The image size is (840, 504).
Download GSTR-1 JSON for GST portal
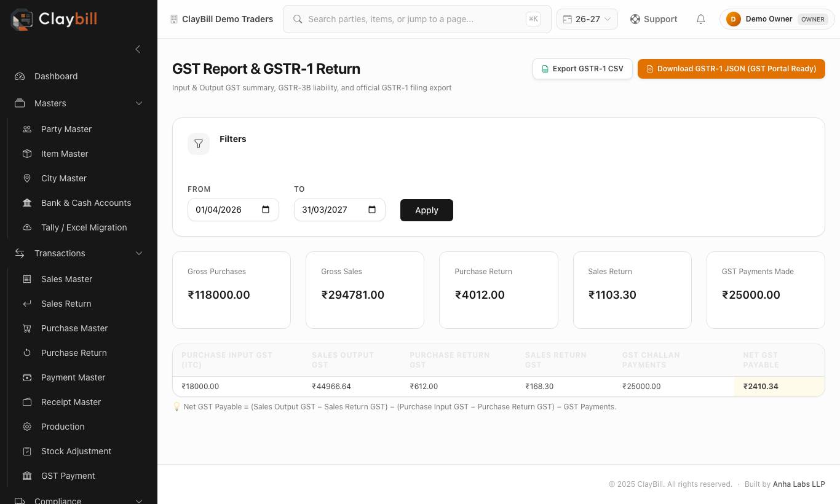pos(731,69)
